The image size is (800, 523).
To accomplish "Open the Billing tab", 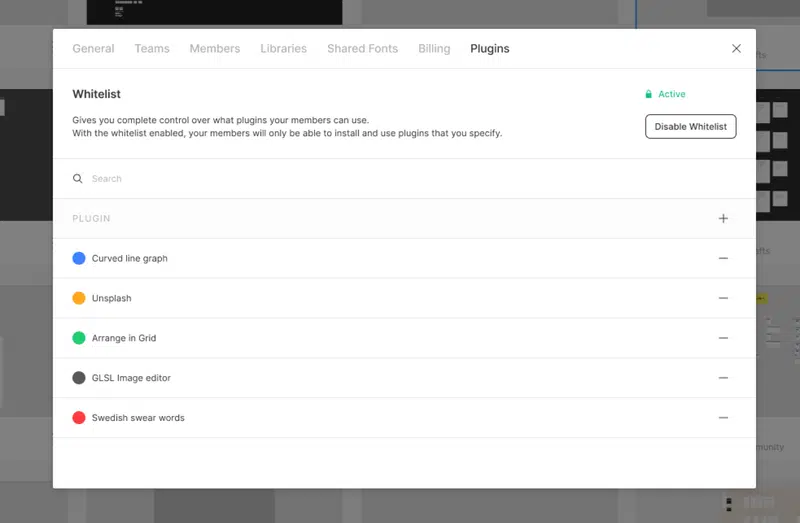I will click(434, 48).
